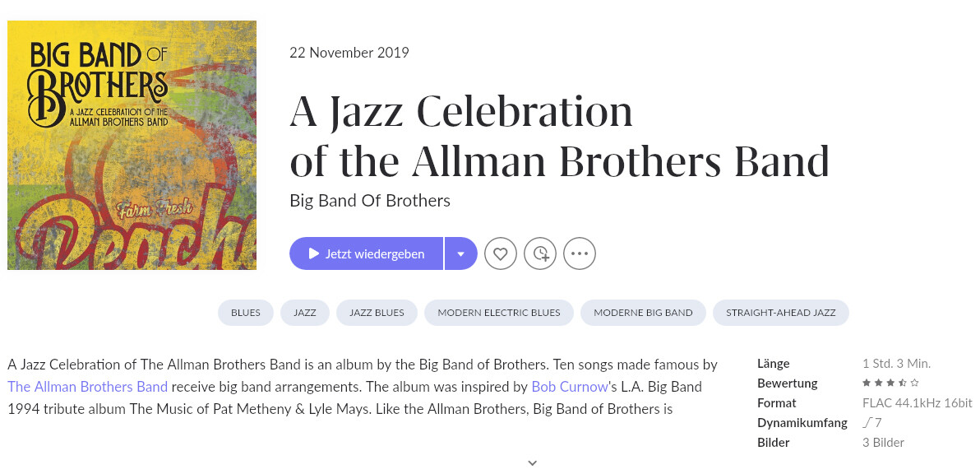Click the album cover artwork

click(x=132, y=145)
